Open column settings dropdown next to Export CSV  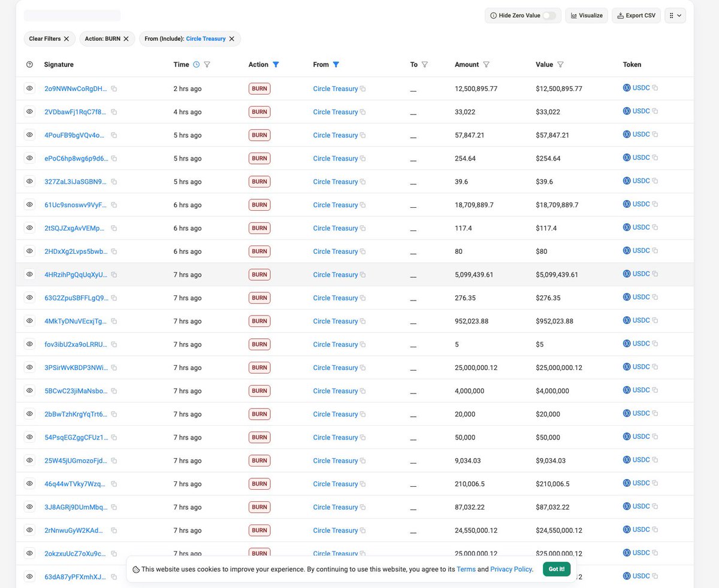pos(675,16)
